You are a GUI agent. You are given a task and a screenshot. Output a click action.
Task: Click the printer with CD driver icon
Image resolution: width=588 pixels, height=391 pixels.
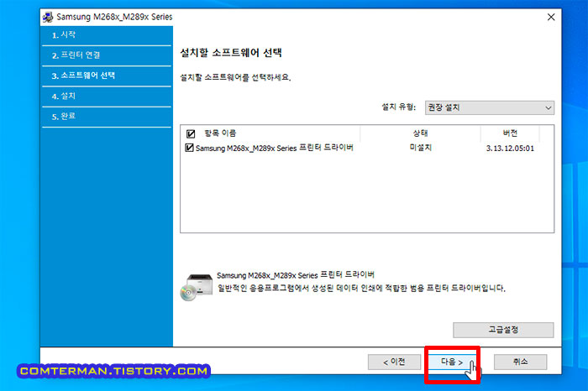click(196, 287)
